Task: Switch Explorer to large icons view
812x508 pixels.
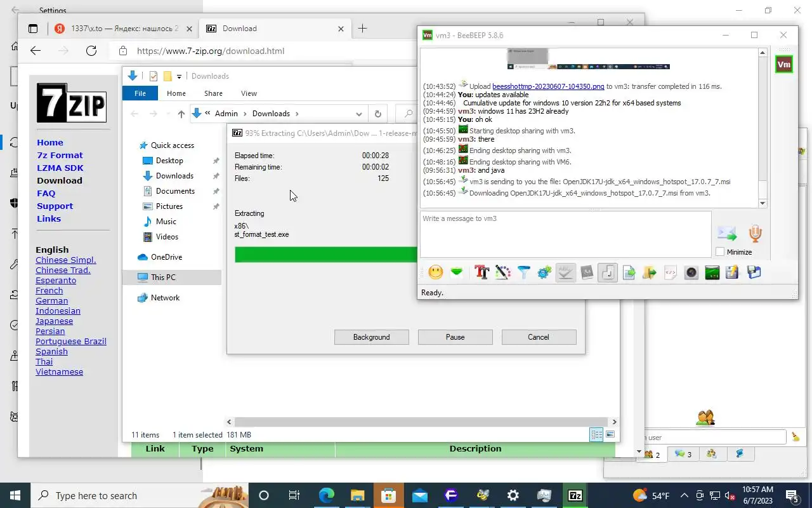Action: click(610, 434)
